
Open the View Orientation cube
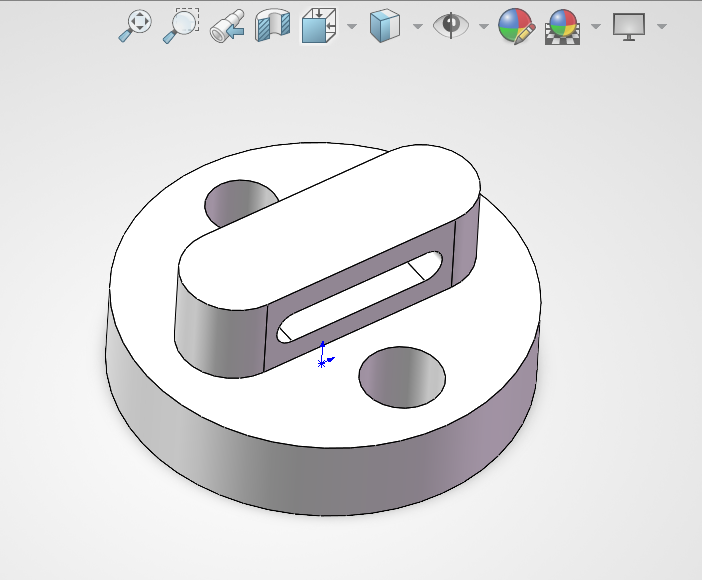(x=319, y=26)
